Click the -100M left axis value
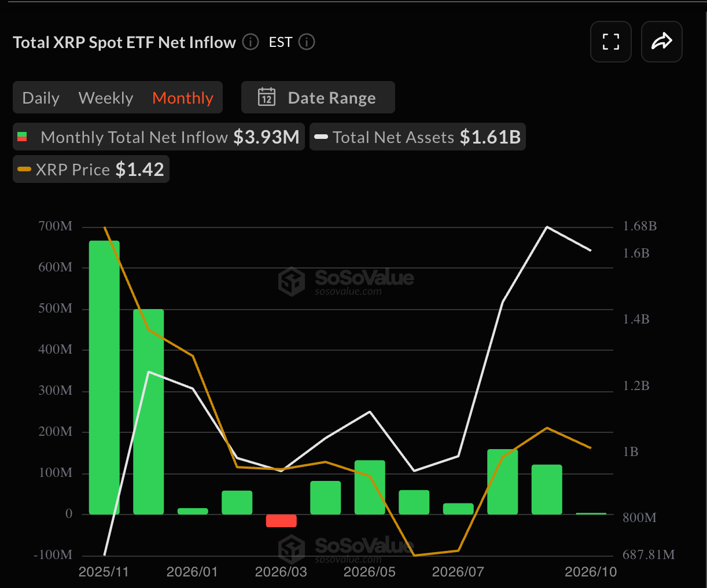 point(53,555)
